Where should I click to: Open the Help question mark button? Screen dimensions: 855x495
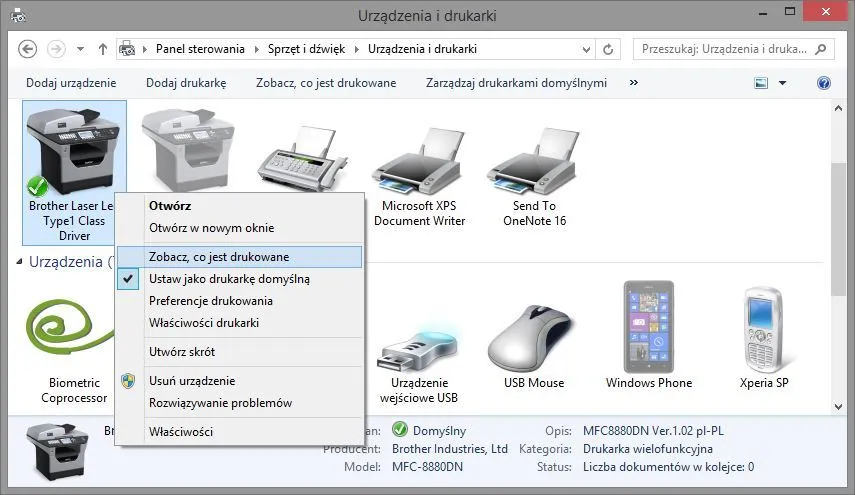click(x=824, y=83)
